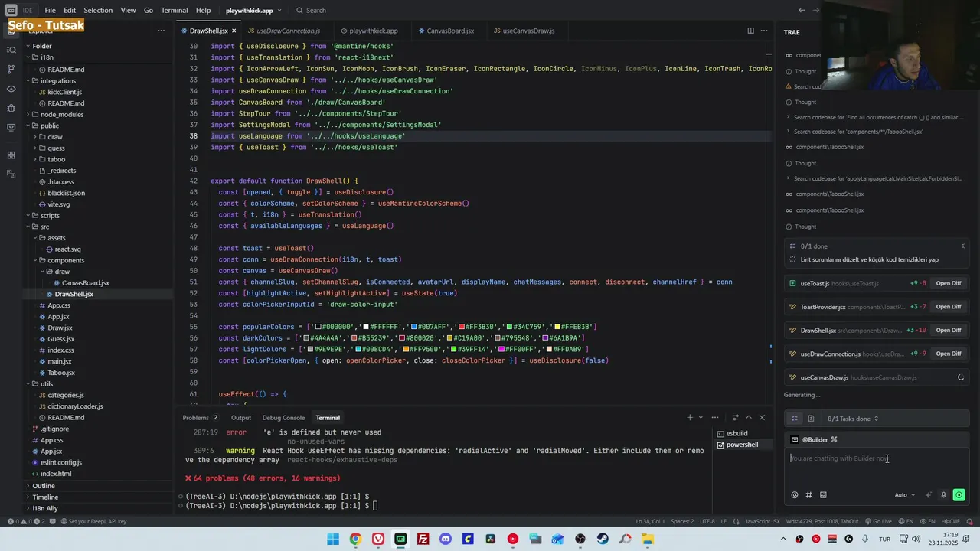Click the @ mention icon in chat

(x=794, y=495)
